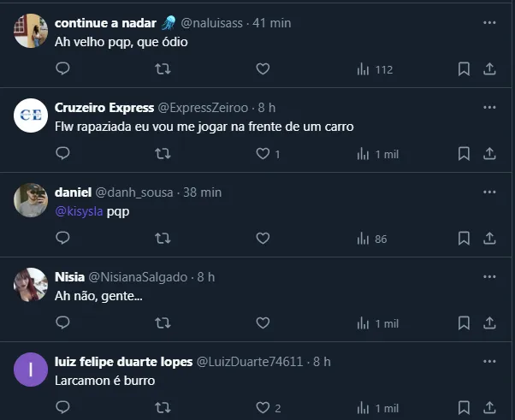515x420 pixels.
Task: Share daniel's tweet
Action: [489, 239]
